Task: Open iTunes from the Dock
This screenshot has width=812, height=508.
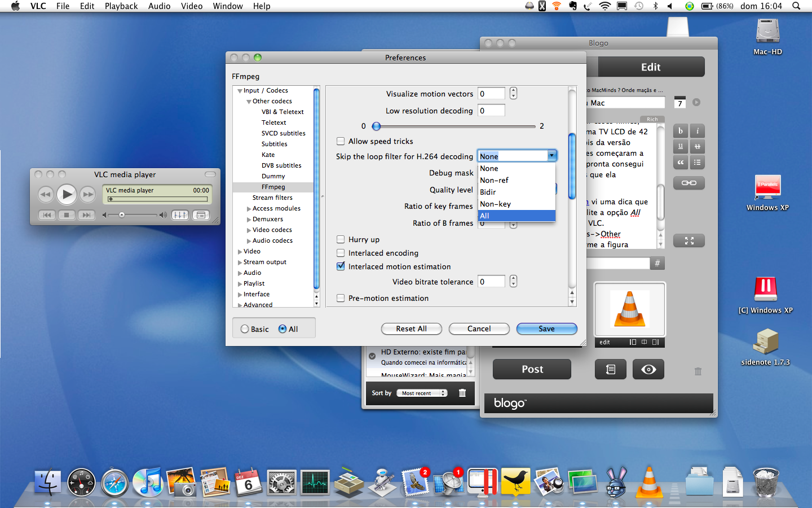Action: (148, 483)
